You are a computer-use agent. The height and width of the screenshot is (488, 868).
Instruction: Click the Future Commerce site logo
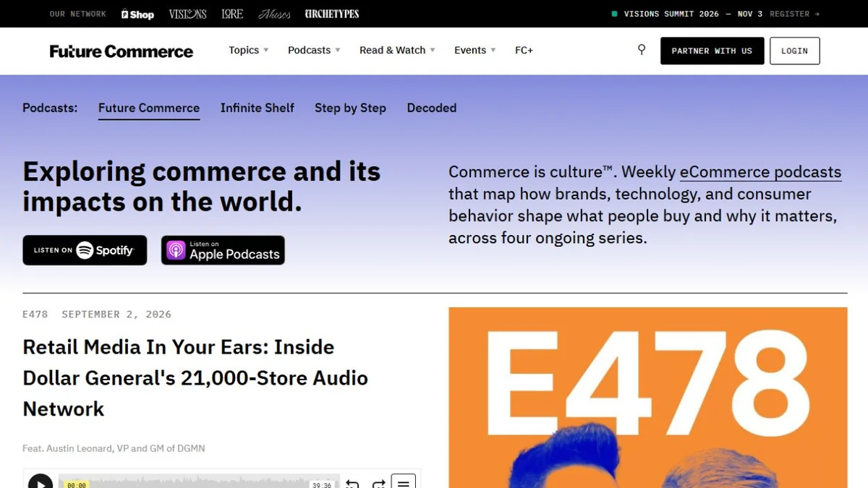coord(122,51)
